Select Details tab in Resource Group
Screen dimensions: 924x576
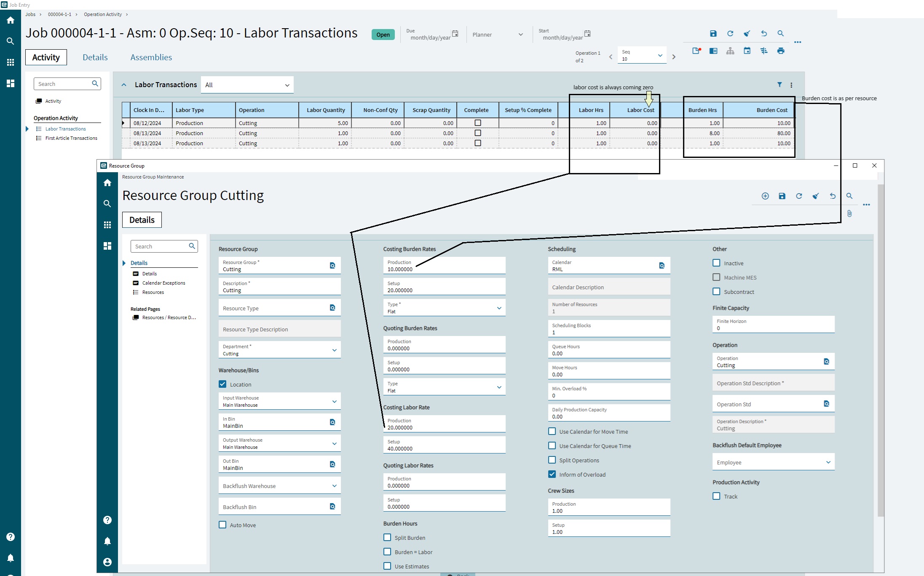142,220
